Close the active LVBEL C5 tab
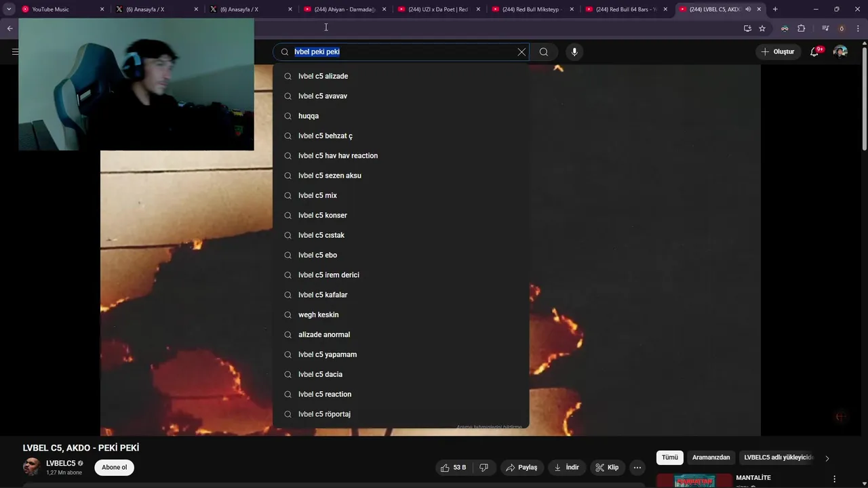 (x=759, y=9)
